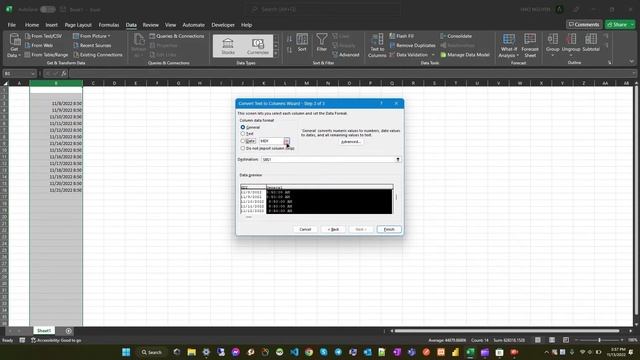Click the zoom slider in the status bar

(x=599, y=340)
